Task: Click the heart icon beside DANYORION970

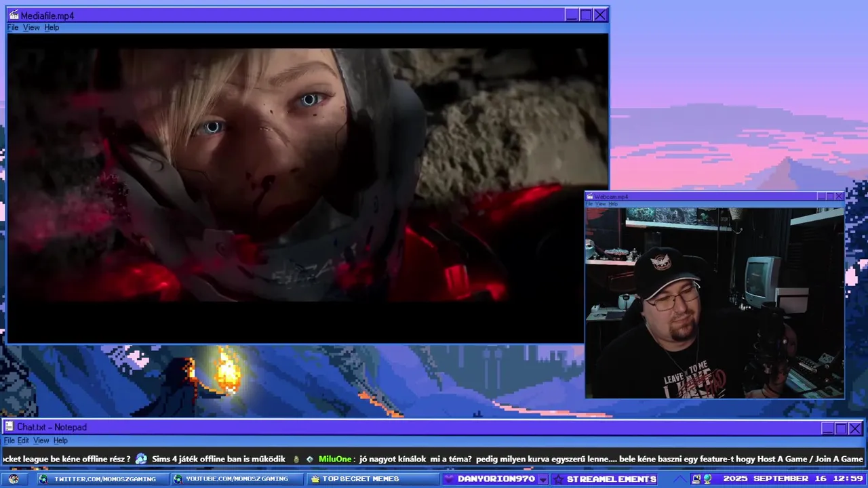Action: pos(449,479)
